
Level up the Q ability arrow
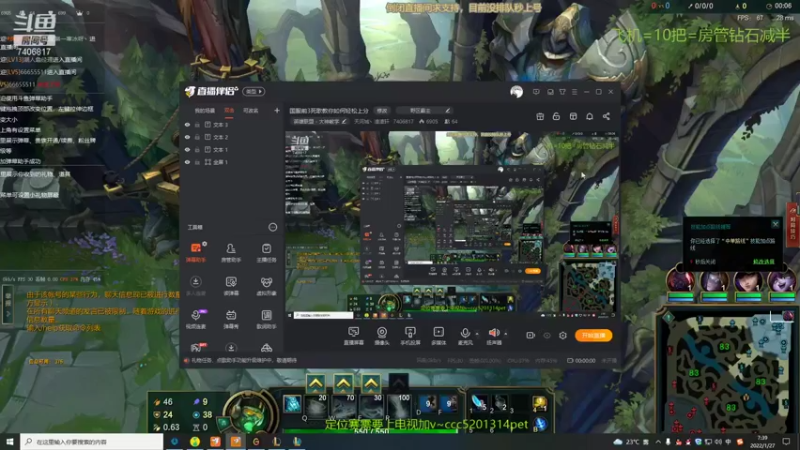(x=316, y=384)
